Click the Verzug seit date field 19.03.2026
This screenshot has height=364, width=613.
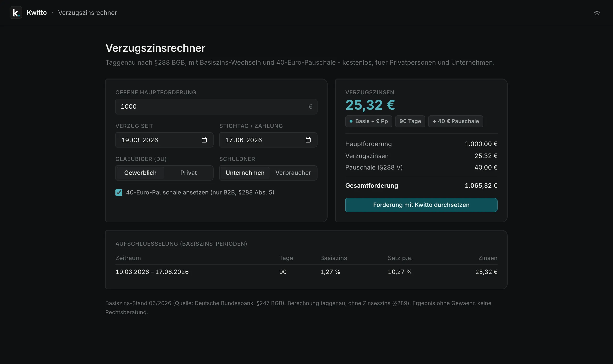[164, 140]
